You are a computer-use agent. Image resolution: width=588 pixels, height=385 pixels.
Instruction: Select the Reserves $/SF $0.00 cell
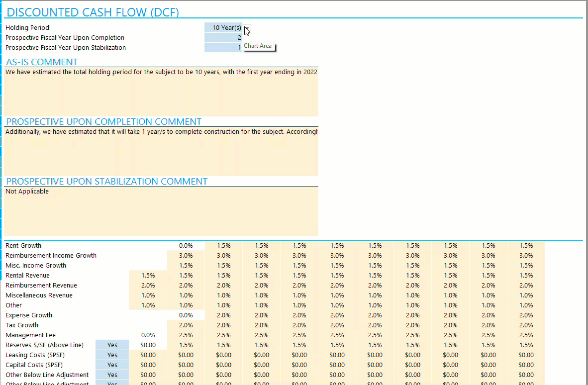(x=148, y=345)
